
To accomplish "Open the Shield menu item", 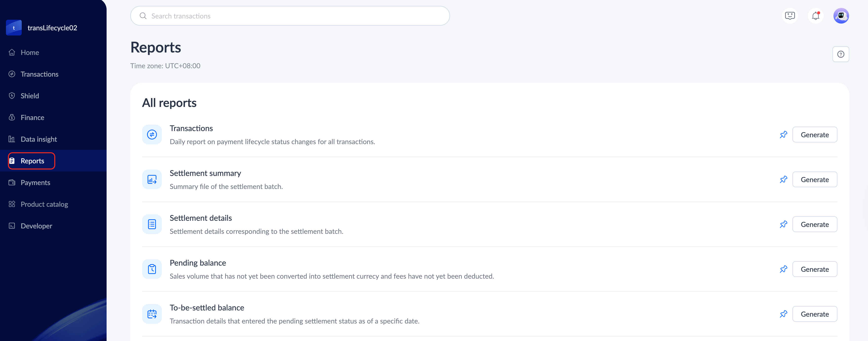I will pyautogui.click(x=30, y=96).
